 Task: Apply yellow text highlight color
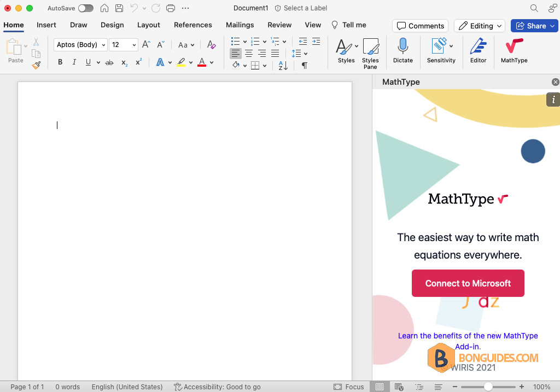[181, 62]
